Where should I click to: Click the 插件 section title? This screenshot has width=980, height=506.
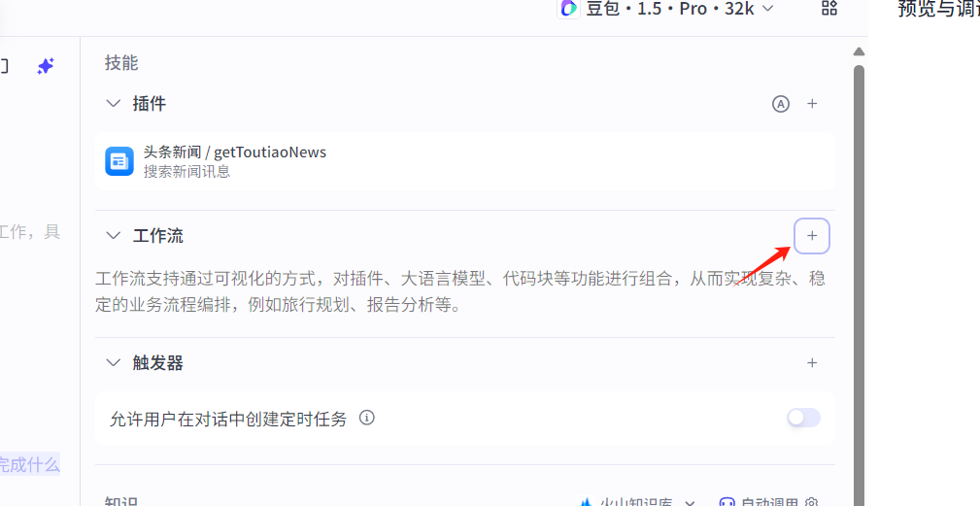click(150, 103)
